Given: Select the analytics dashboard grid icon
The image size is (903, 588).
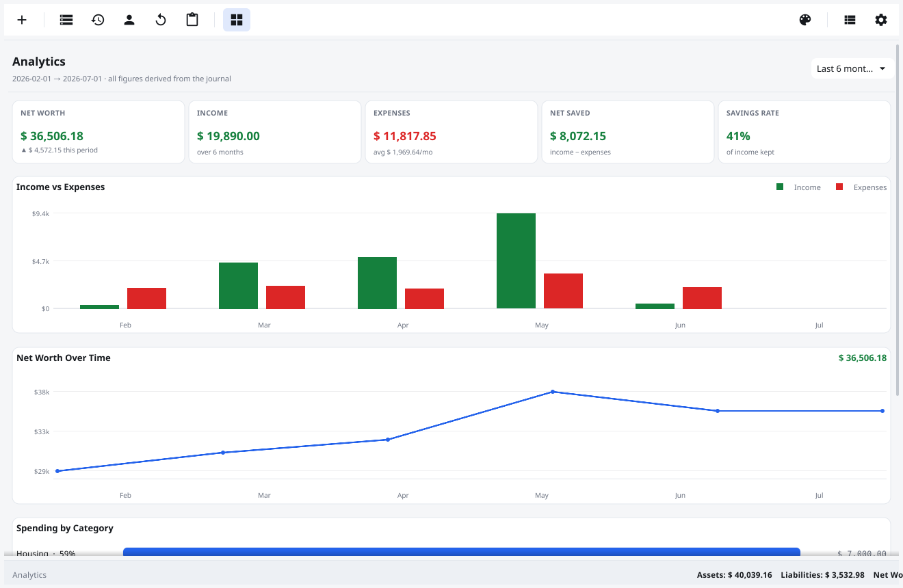Looking at the screenshot, I should (x=237, y=20).
